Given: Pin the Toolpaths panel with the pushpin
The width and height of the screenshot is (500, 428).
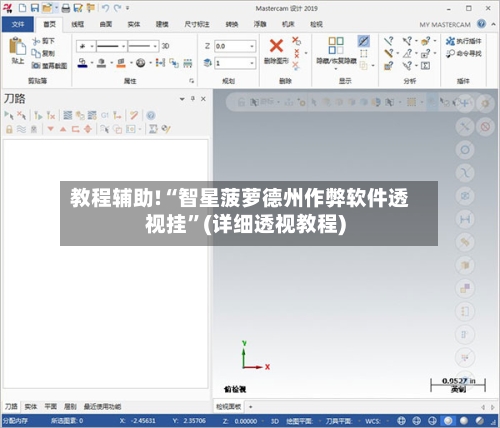Looking at the screenshot, I should point(193,99).
